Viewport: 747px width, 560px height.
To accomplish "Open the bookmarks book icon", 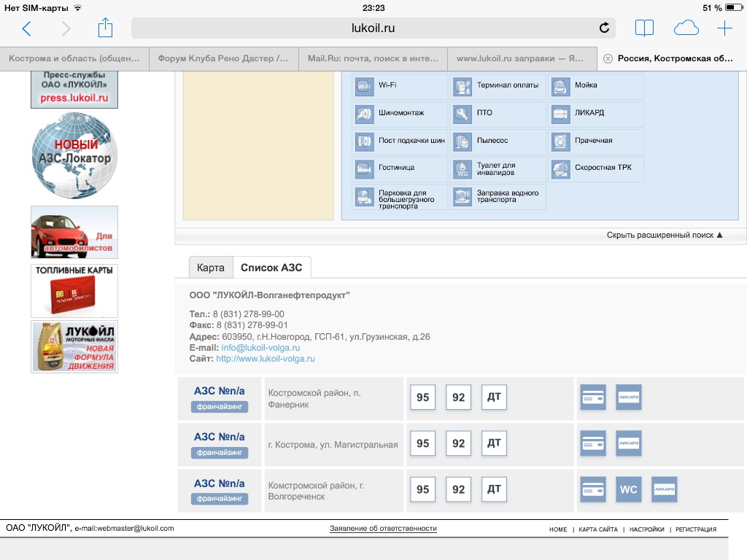I will pos(644,28).
